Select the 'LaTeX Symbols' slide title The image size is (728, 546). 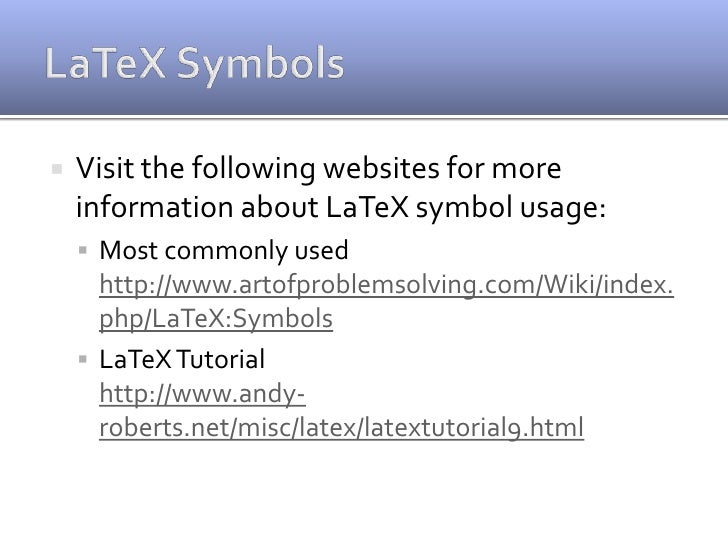195,64
